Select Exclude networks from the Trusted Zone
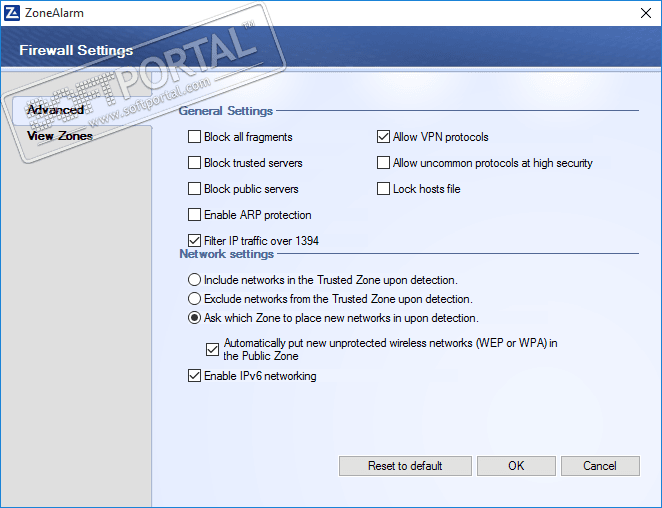Image resolution: width=662 pixels, height=508 pixels. [195, 299]
